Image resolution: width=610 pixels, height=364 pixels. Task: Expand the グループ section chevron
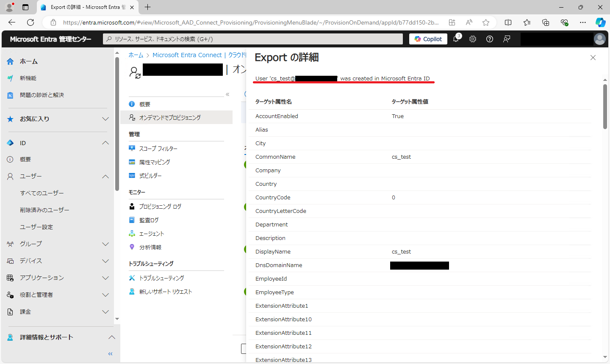(x=105, y=244)
